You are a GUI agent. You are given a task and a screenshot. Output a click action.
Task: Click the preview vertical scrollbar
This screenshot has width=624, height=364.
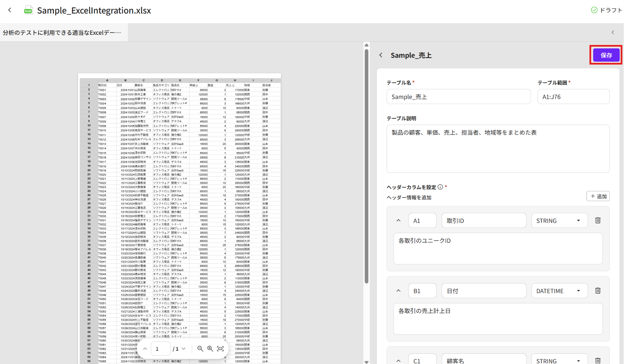(x=366, y=166)
